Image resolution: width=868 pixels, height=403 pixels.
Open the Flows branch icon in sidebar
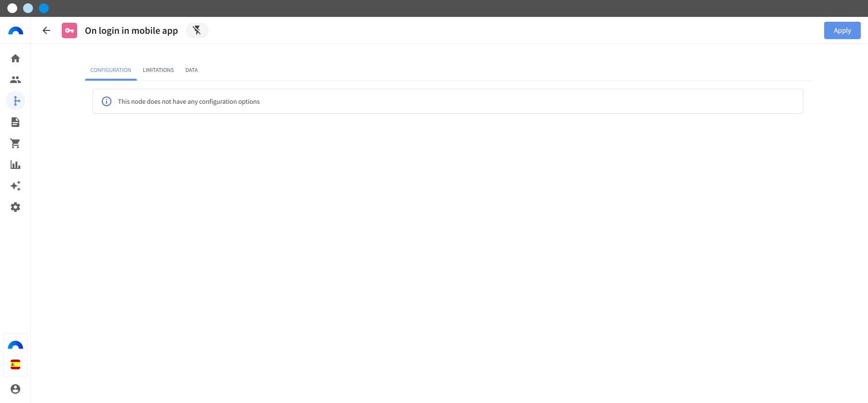(15, 101)
